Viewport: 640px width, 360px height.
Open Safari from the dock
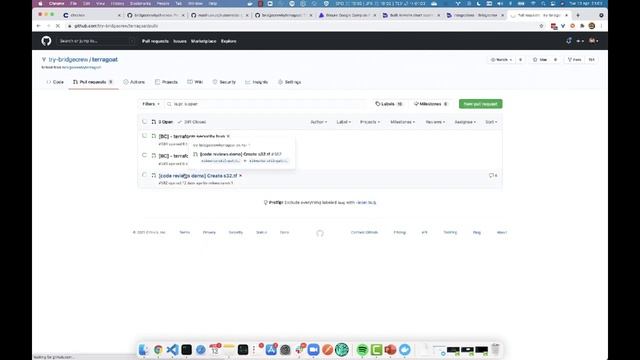[200, 349]
